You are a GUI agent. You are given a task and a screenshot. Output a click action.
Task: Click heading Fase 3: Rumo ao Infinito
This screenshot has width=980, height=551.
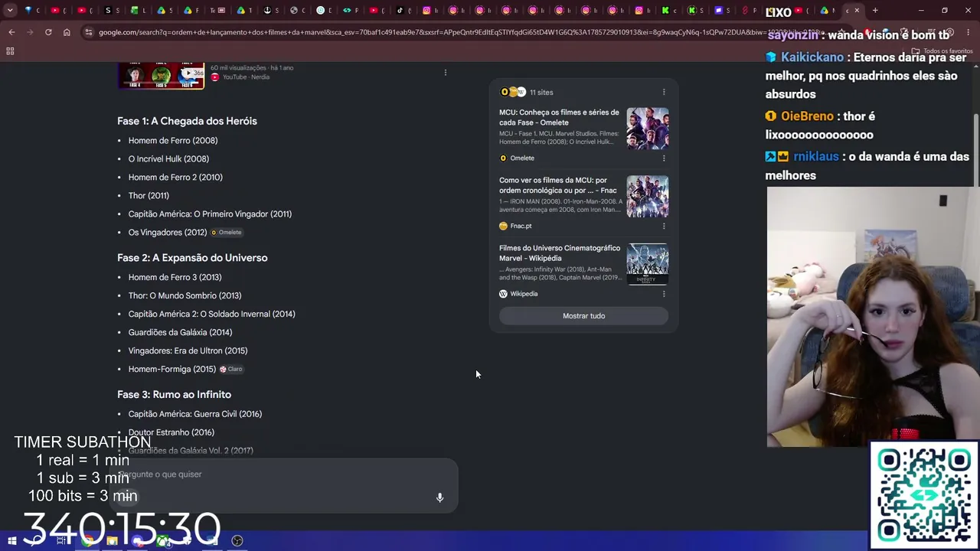pyautogui.click(x=174, y=395)
